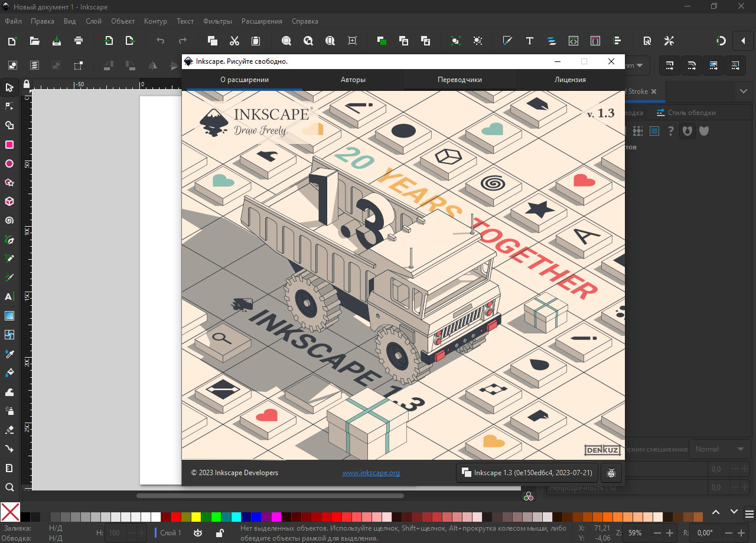Open the units mm dropdown
Viewport: 756px width, 543px height.
[637, 65]
